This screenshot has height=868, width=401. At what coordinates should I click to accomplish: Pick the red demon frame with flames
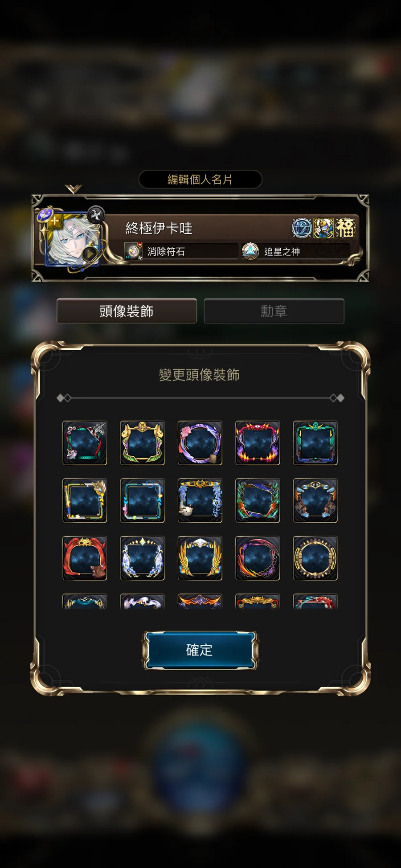click(x=258, y=443)
